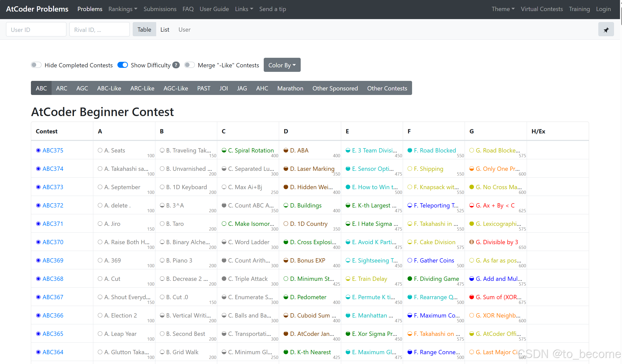
Task: Click the blue circle icon beside ABC375
Action: [x=38, y=150]
